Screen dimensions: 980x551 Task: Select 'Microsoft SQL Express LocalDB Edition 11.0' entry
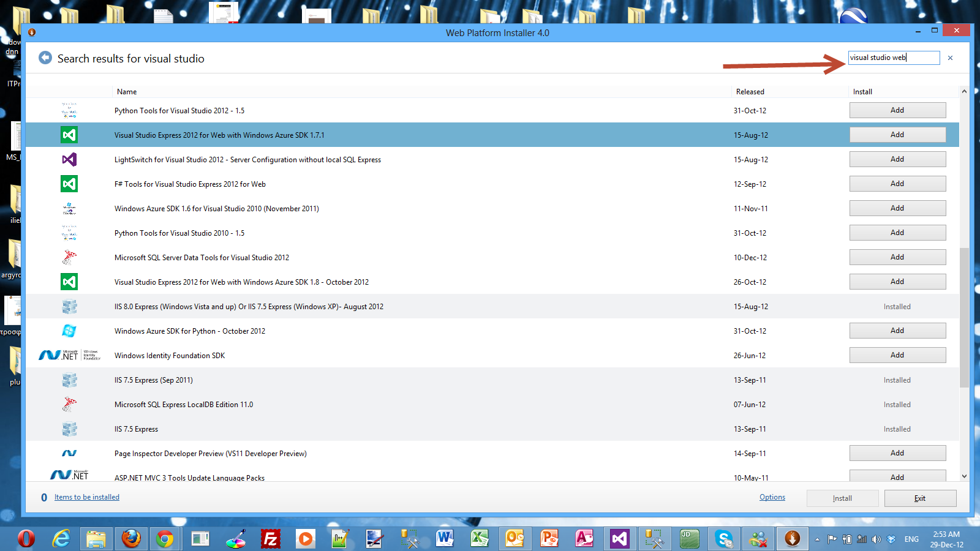(x=492, y=404)
